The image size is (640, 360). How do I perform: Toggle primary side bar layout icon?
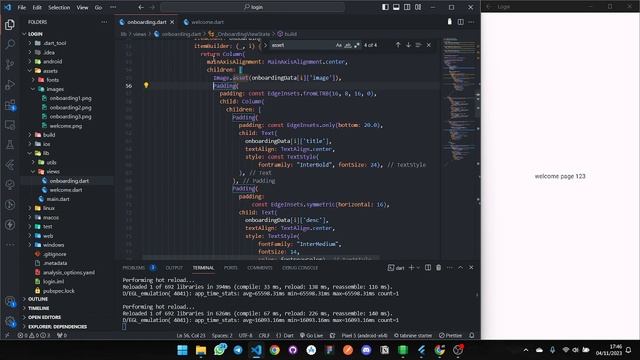(x=385, y=7)
